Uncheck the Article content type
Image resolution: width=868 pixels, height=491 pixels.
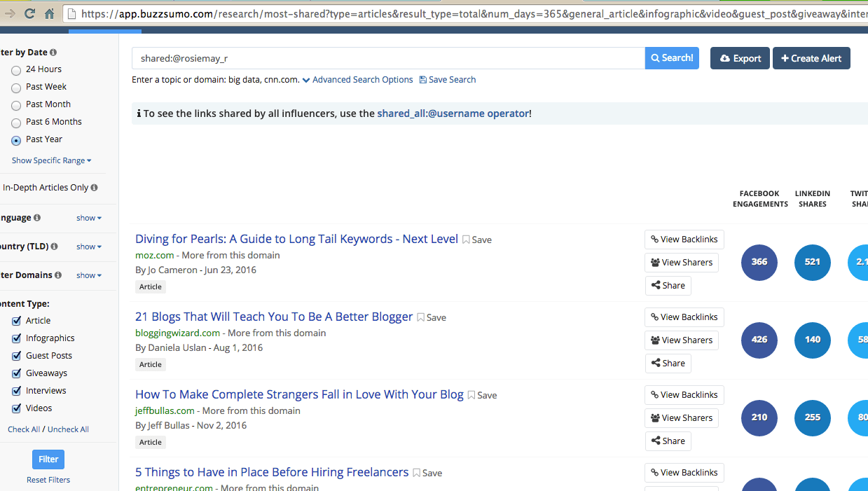(x=16, y=321)
